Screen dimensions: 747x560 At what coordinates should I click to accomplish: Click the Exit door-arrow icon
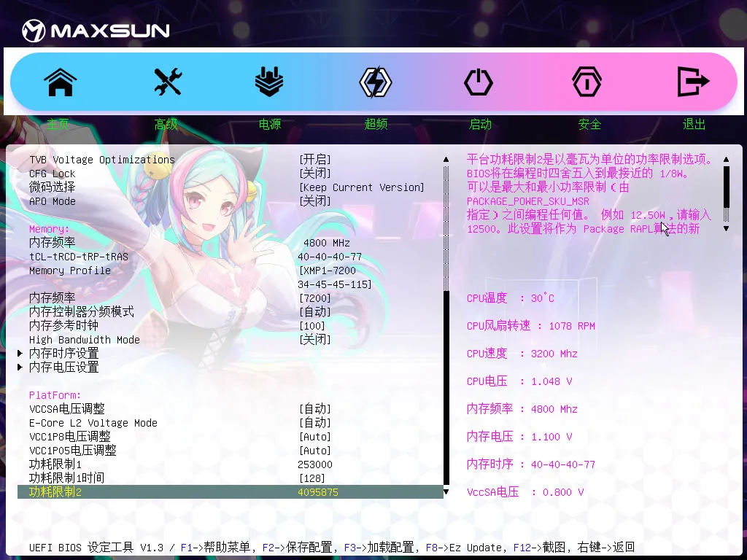coord(693,82)
